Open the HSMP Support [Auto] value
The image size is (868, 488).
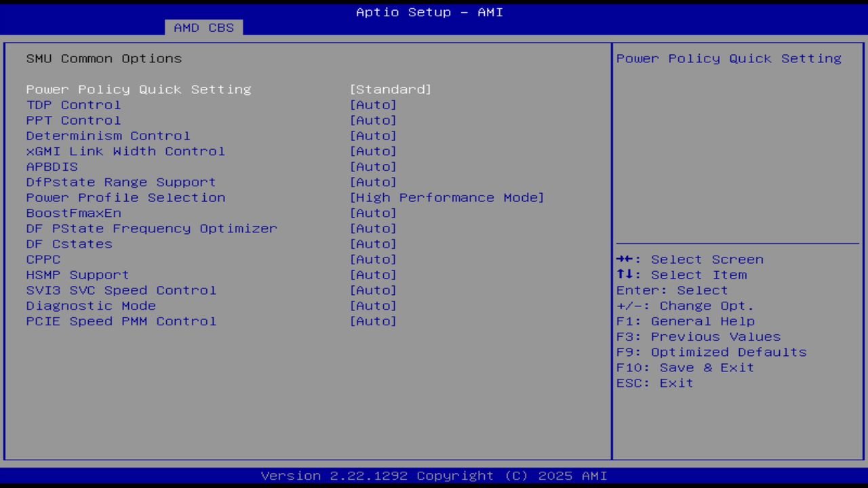[373, 275]
